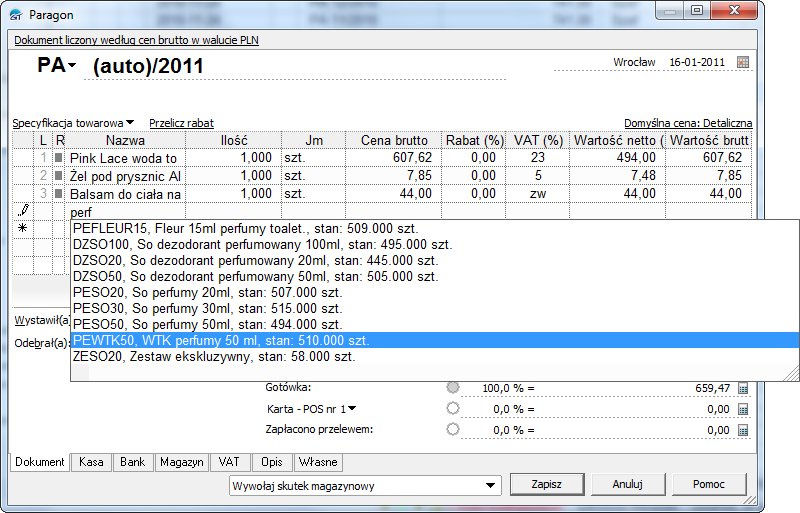Click the R column marker for Pink Lace row
This screenshot has height=513, width=800.
(x=59, y=158)
